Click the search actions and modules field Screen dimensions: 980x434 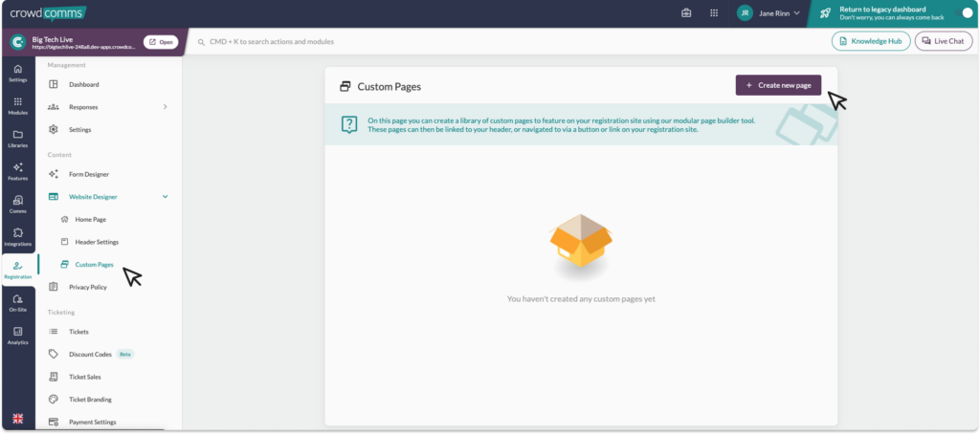pyautogui.click(x=383, y=42)
